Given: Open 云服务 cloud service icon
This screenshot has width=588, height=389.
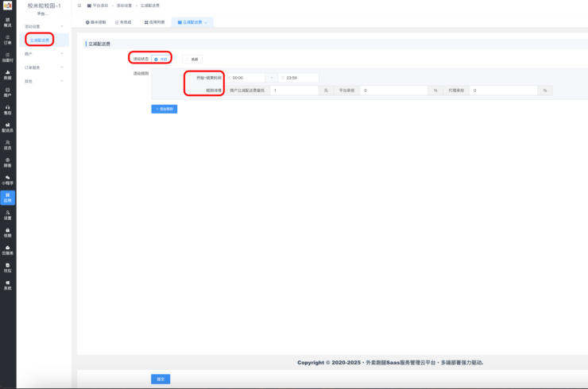Looking at the screenshot, I should [7, 249].
